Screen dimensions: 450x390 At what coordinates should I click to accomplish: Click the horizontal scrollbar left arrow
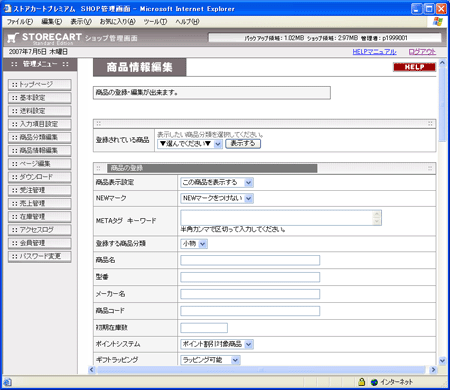pyautogui.click(x=92, y=369)
